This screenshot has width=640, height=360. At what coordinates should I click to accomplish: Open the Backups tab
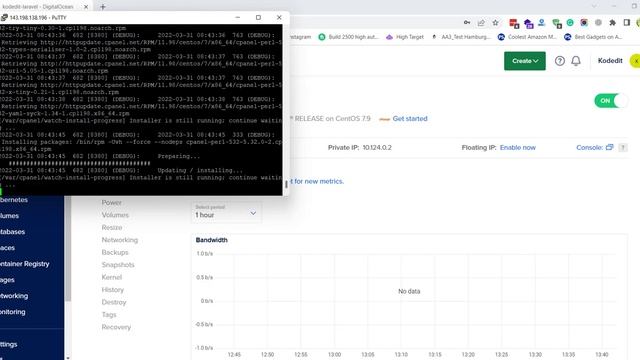click(115, 253)
